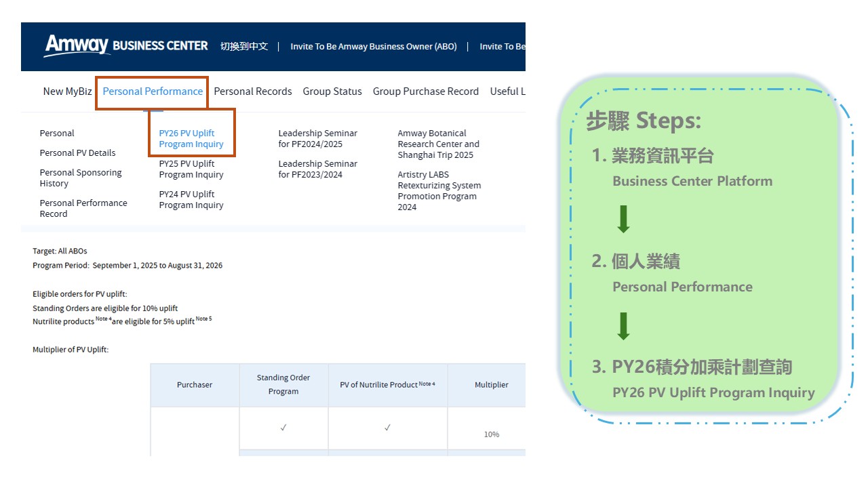The image size is (868, 488).
Task: Open PY25 PV Uplift Program Inquiry
Action: click(191, 169)
